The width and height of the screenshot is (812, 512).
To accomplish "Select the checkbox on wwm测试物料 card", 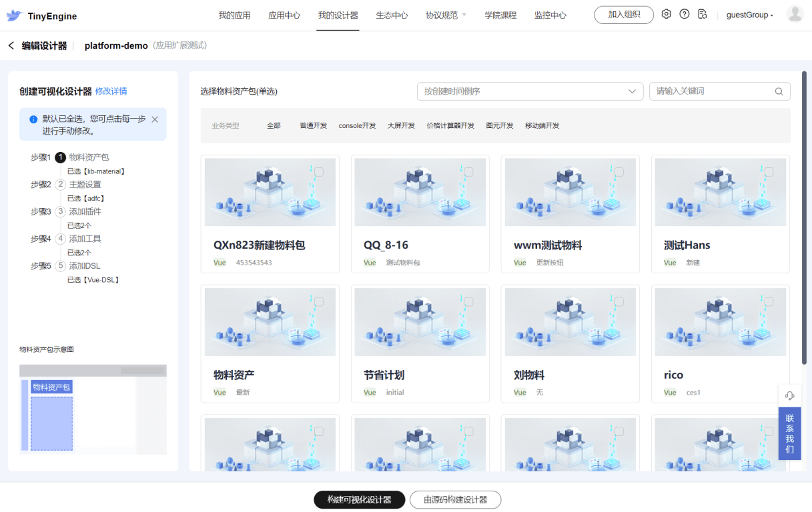I will (x=619, y=172).
